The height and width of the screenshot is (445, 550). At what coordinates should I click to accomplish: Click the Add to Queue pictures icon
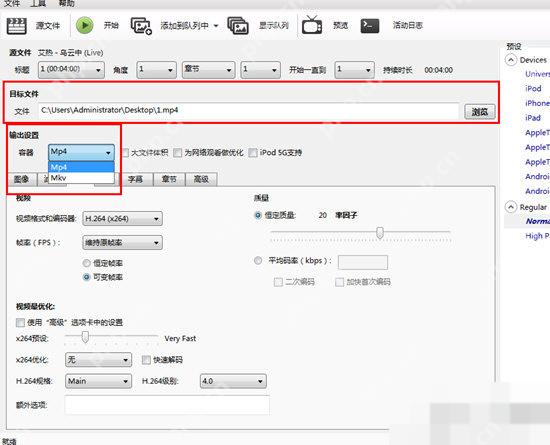point(141,26)
